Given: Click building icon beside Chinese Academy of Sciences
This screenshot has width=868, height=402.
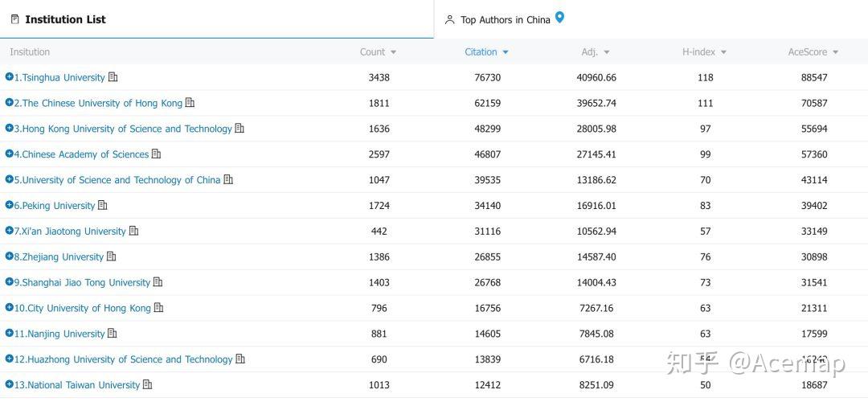Looking at the screenshot, I should click(157, 154).
